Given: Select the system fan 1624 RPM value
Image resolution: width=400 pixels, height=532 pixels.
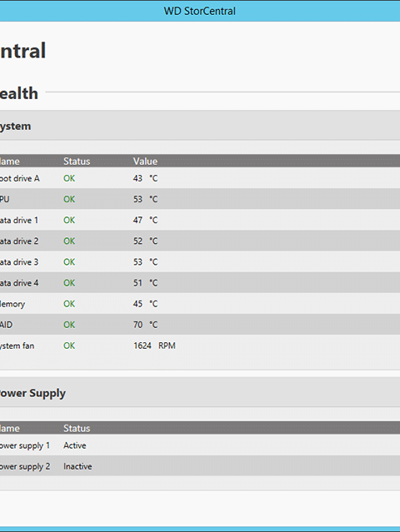Looking at the screenshot, I should coord(154,346).
